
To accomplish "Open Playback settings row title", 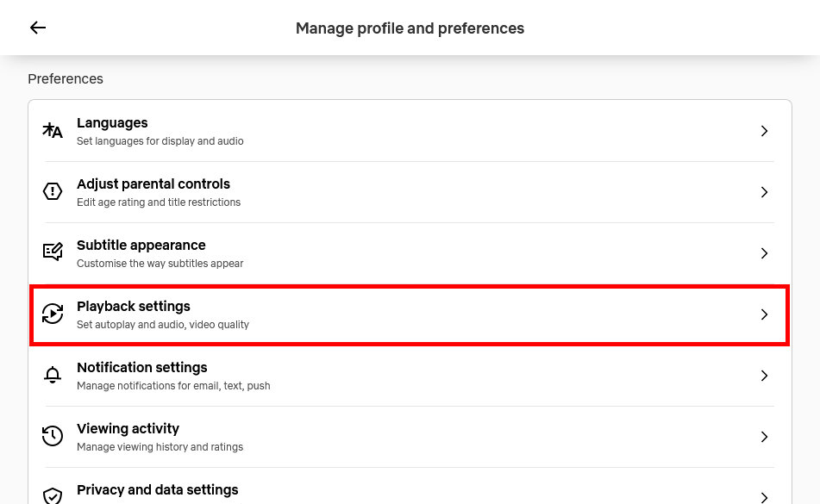I will (134, 306).
